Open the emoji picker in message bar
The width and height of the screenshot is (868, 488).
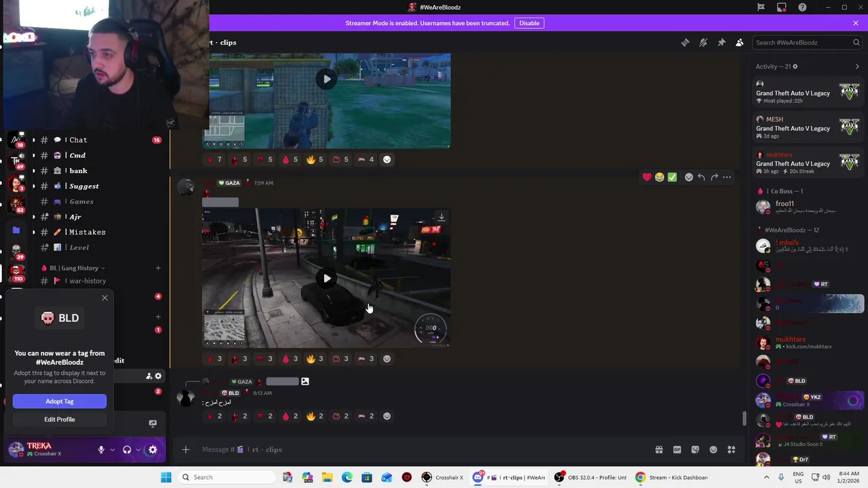coord(713,449)
